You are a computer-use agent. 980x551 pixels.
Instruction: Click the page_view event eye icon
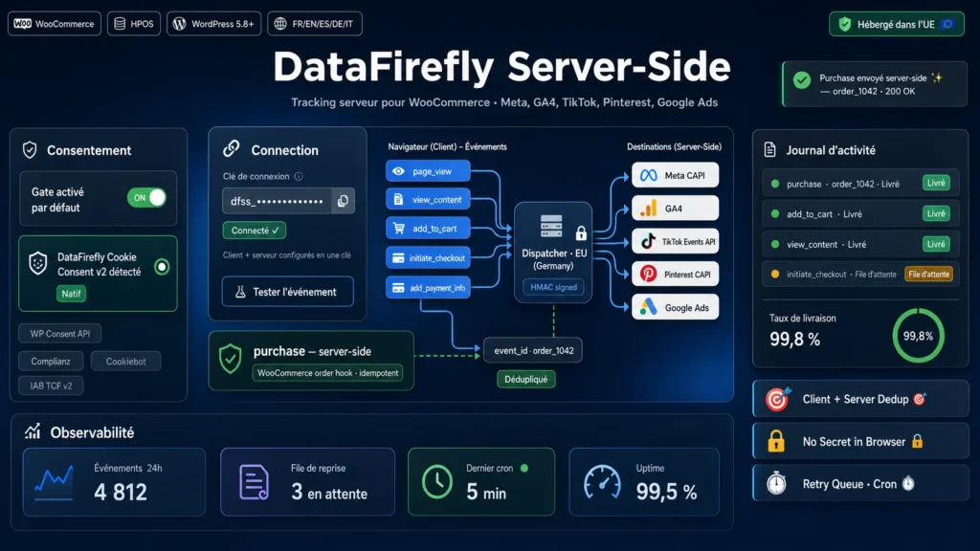click(x=398, y=171)
